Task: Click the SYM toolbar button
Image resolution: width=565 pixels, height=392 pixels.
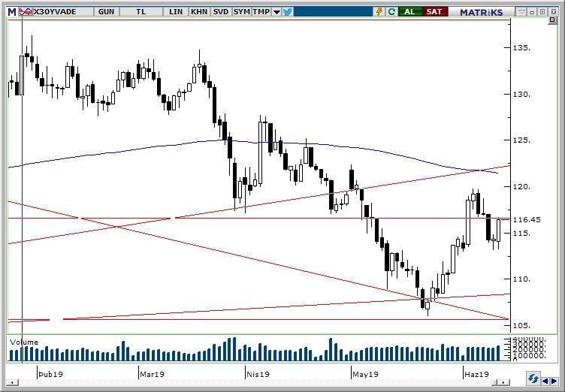Action: point(241,12)
